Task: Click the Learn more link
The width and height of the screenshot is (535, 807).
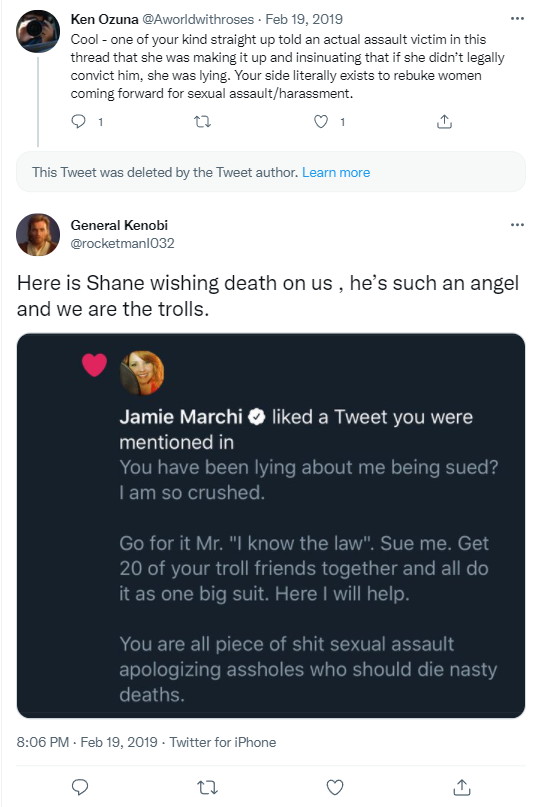Action: pos(336,172)
